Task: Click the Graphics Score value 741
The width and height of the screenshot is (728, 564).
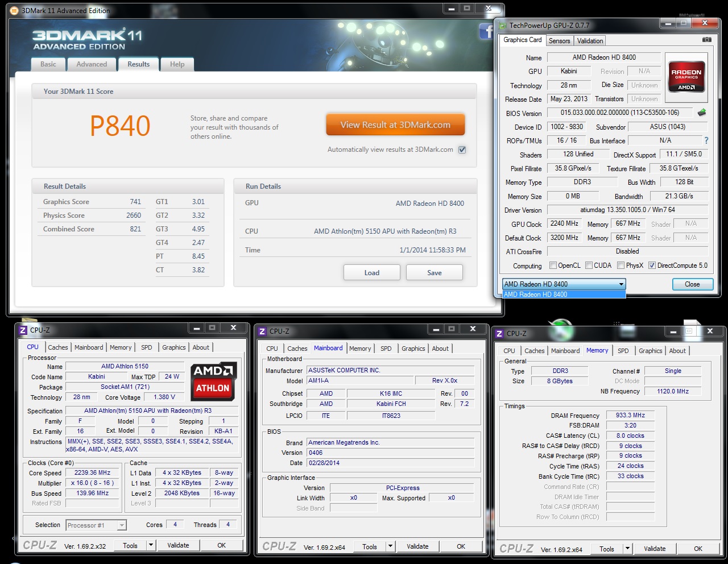Action: (x=135, y=202)
